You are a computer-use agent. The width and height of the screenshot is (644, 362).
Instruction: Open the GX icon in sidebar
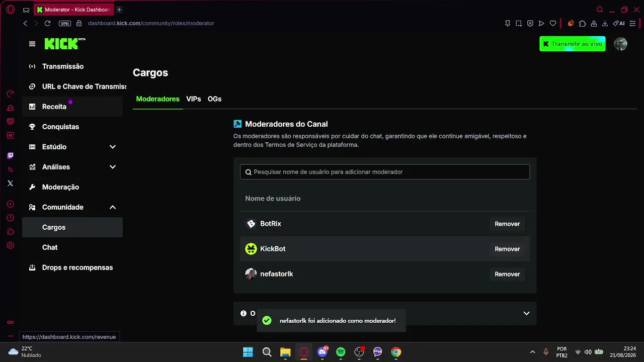10,322
